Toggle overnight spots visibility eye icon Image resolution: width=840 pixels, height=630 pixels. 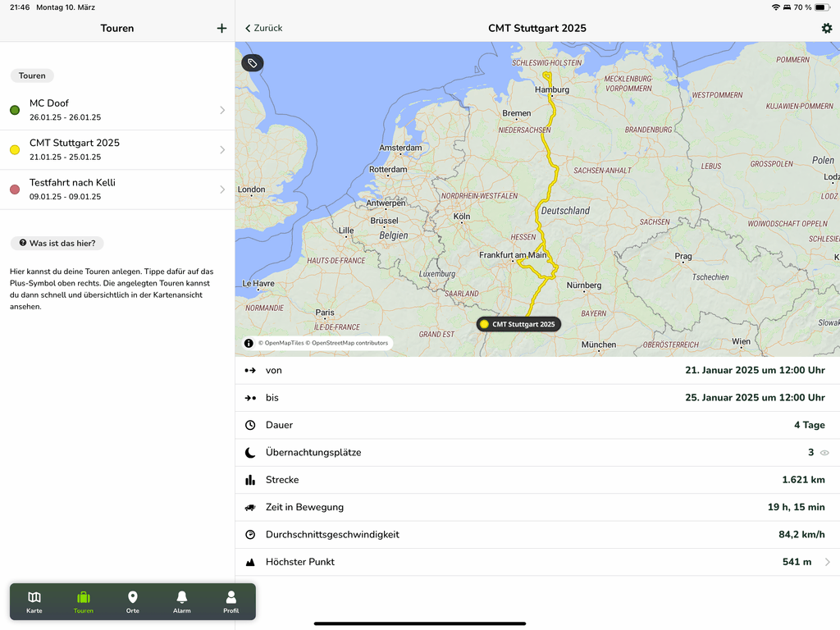point(824,453)
